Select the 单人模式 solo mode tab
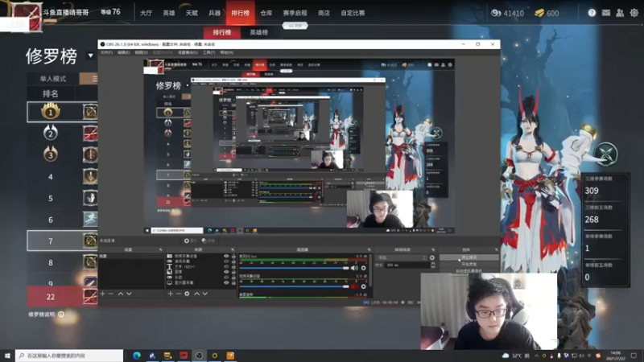 click(53, 78)
